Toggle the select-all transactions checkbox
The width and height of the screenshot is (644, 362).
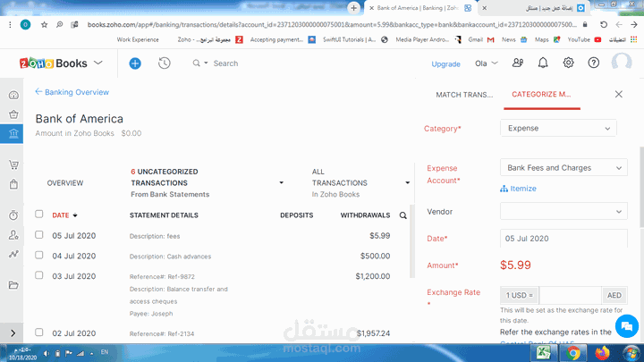click(x=39, y=214)
